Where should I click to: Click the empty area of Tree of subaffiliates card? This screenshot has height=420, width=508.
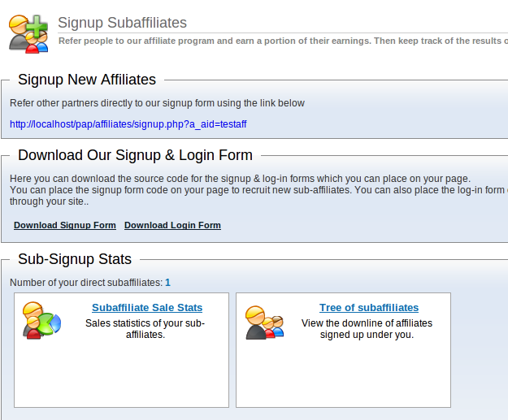pos(344,375)
